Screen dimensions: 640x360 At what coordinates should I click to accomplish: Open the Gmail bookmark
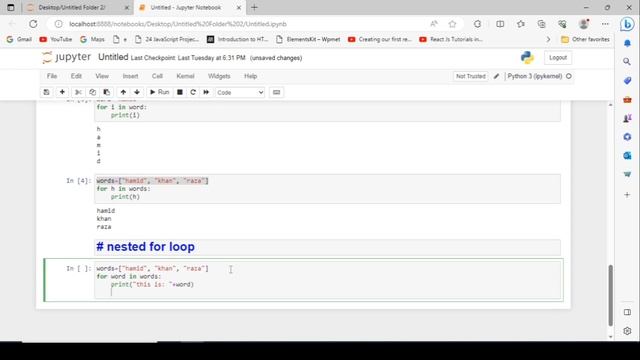pos(19,39)
